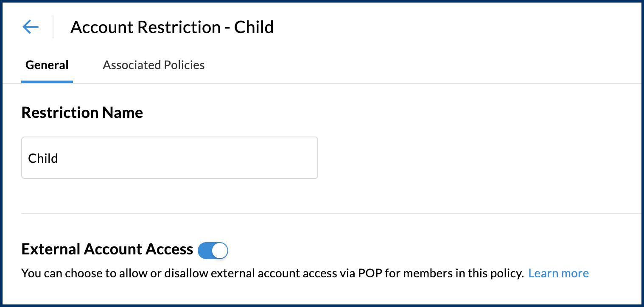The width and height of the screenshot is (644, 307).
Task: Click the External Account Access heading
Action: pos(107,249)
